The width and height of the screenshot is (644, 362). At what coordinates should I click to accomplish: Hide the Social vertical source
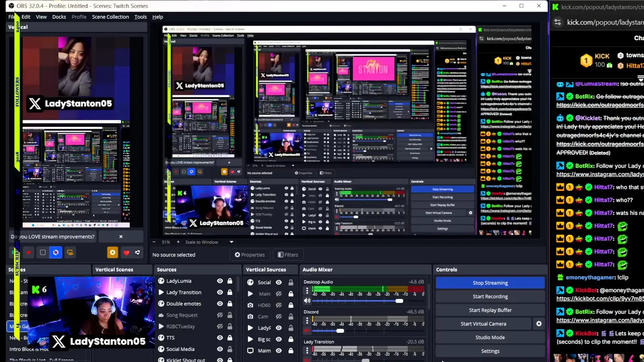(278, 283)
